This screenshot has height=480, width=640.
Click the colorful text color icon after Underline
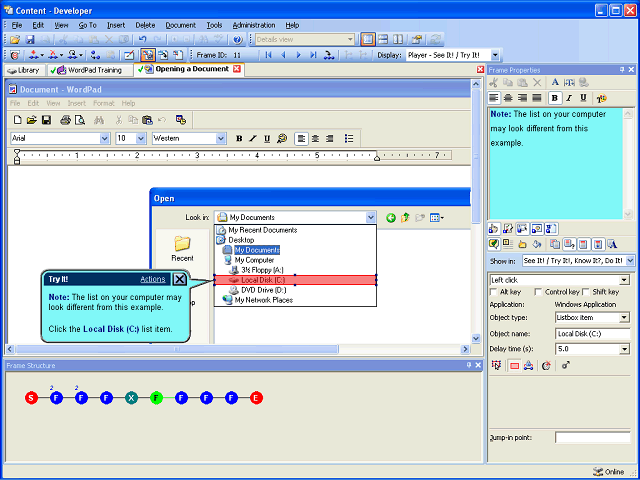[601, 98]
